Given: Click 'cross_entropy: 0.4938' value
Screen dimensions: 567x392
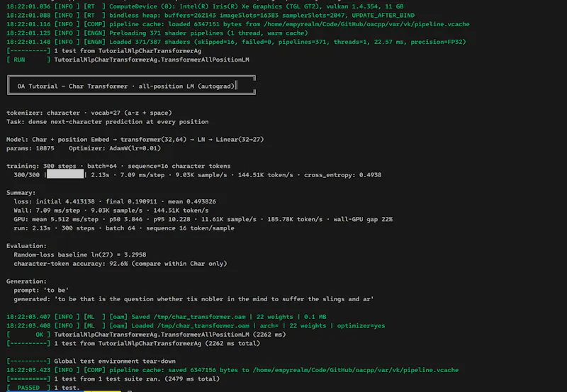Looking at the screenshot, I should pyautogui.click(x=342, y=175).
